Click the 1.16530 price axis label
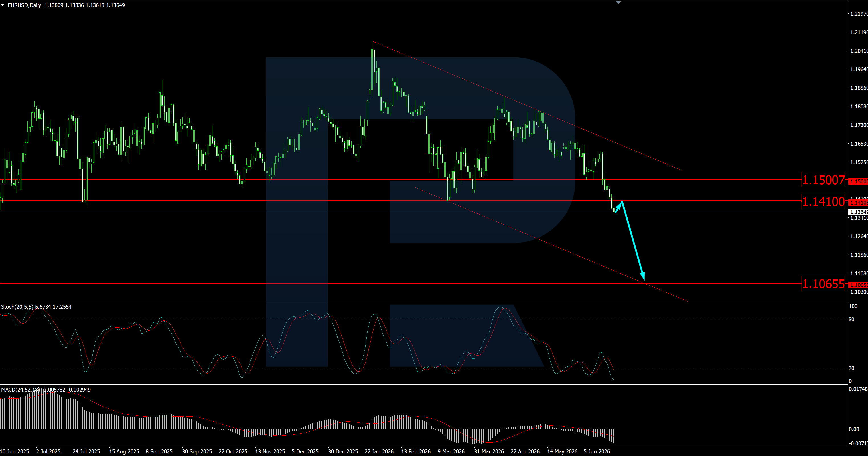The image size is (868, 456). pos(859,144)
